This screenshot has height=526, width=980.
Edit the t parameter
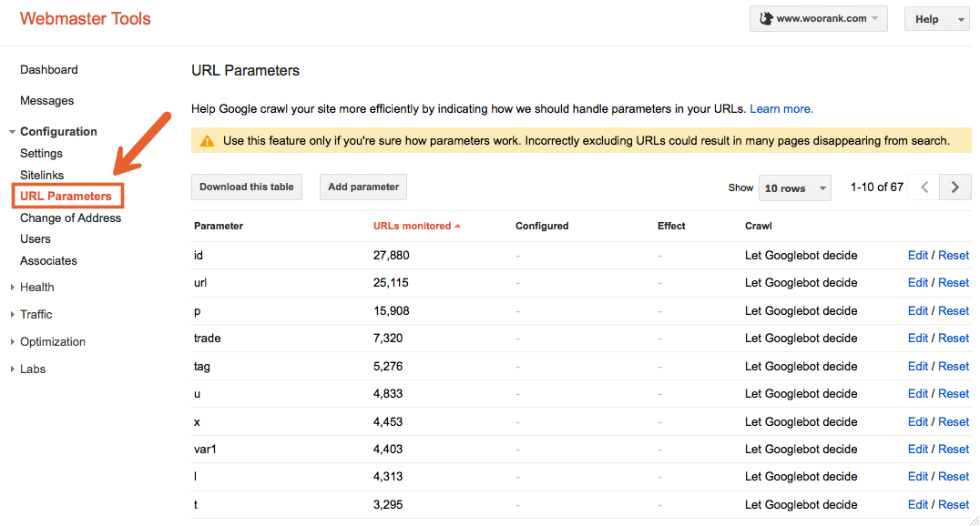[917, 505]
